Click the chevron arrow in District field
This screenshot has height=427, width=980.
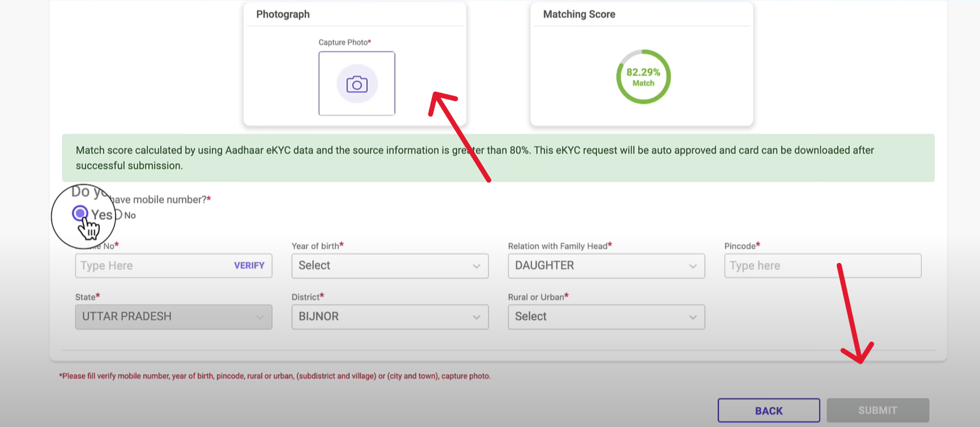coord(476,317)
